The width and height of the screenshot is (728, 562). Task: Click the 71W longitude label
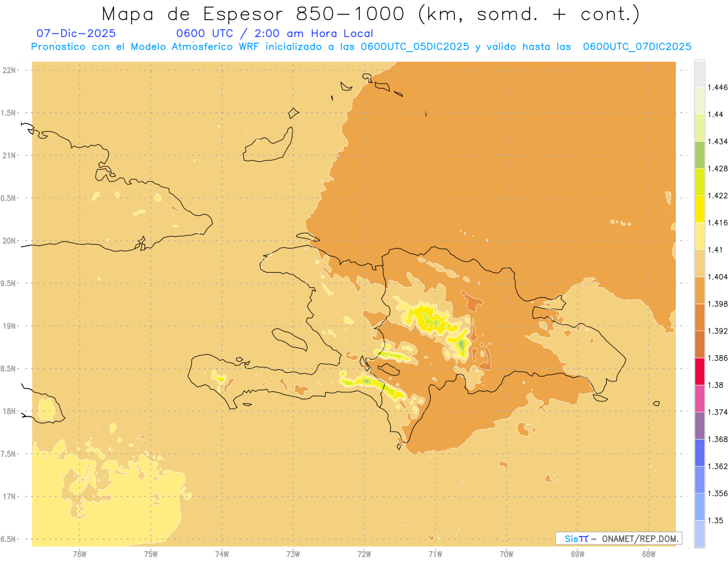click(435, 554)
